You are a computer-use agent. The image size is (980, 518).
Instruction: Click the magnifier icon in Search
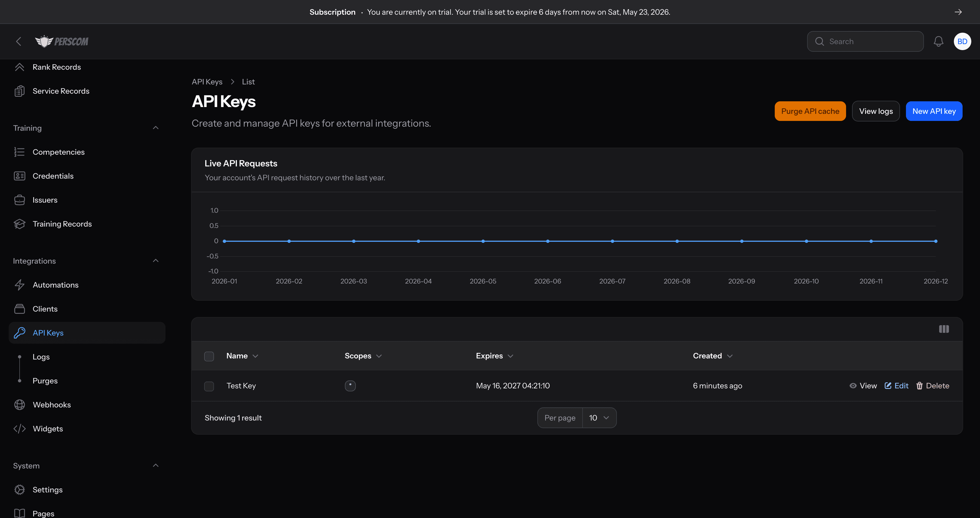pyautogui.click(x=819, y=41)
